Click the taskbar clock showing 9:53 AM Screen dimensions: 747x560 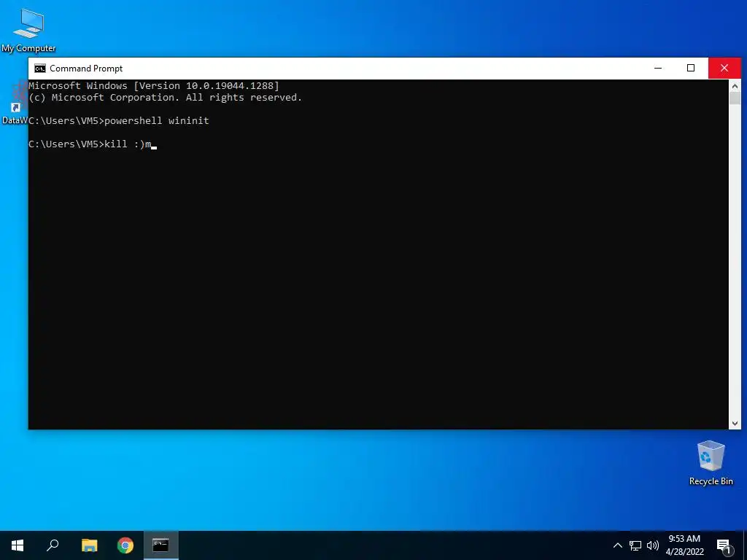(x=684, y=545)
